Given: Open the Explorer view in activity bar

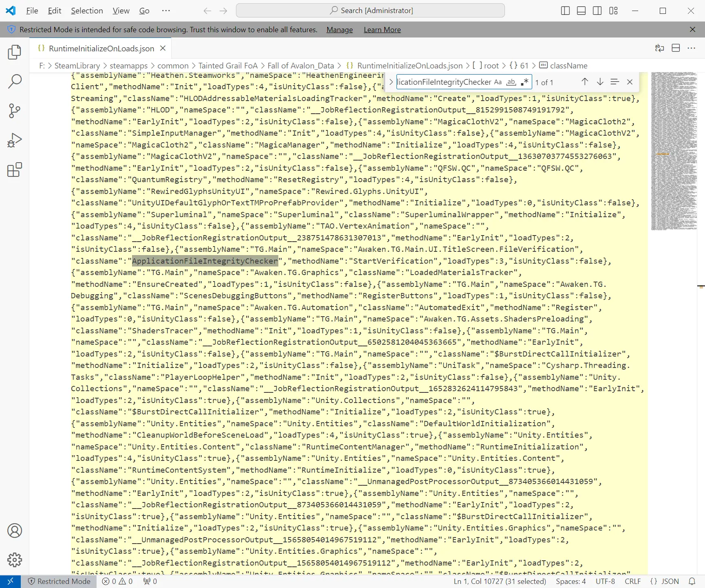Looking at the screenshot, I should [15, 52].
